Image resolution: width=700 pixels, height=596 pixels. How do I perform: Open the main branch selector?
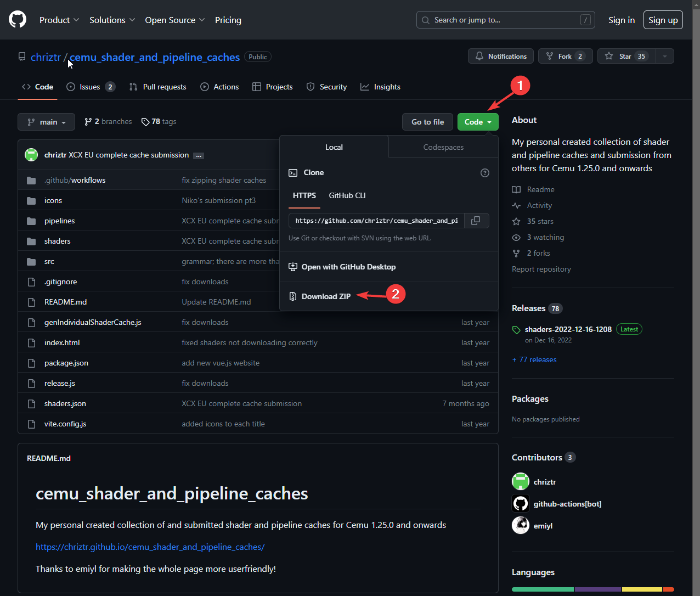[x=46, y=122]
